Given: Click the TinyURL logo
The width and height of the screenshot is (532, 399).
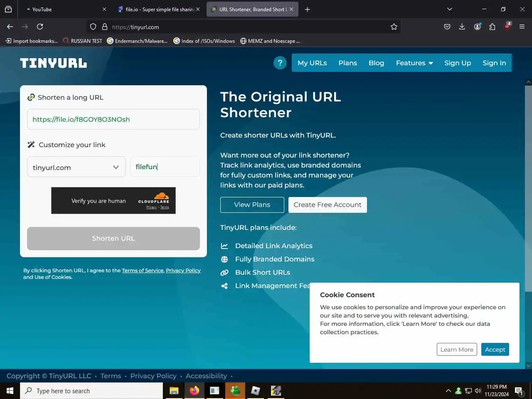Looking at the screenshot, I should pyautogui.click(x=54, y=63).
